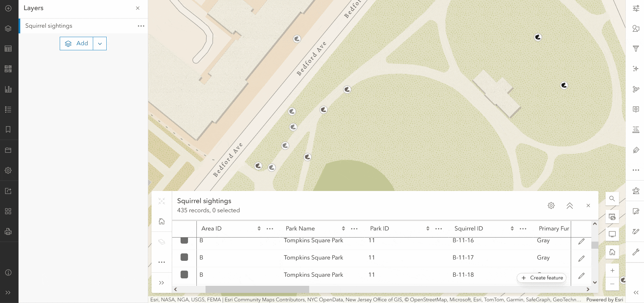Sort by the Park Name column arrows
The width and height of the screenshot is (644, 303).
[x=343, y=228]
